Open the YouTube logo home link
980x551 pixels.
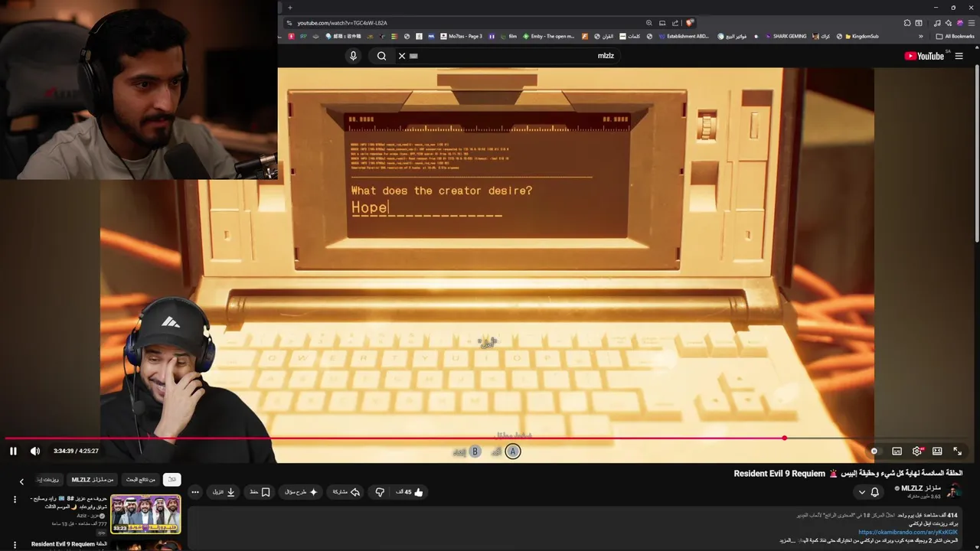(924, 56)
